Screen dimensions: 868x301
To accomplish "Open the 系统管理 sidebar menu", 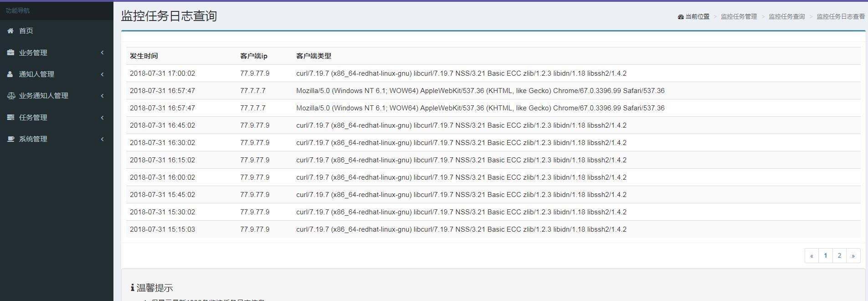I will click(x=56, y=139).
